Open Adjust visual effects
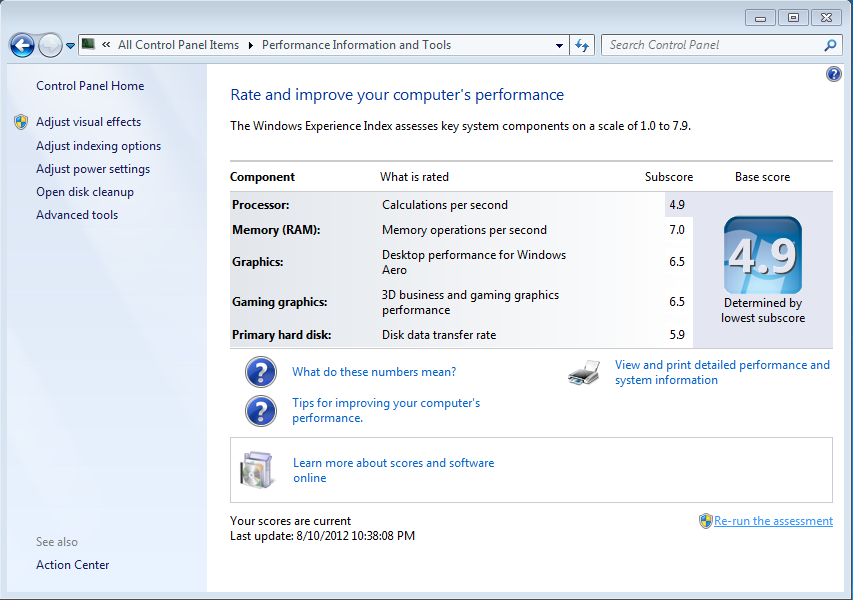This screenshot has width=853, height=600. point(89,122)
